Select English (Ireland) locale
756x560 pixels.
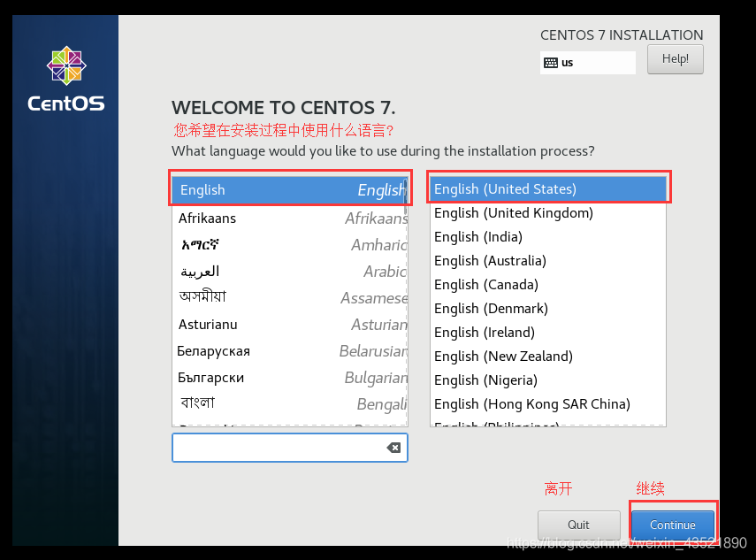(x=548, y=333)
